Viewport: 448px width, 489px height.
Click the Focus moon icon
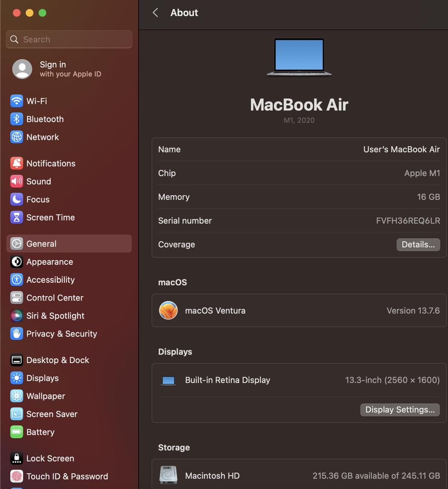17,199
